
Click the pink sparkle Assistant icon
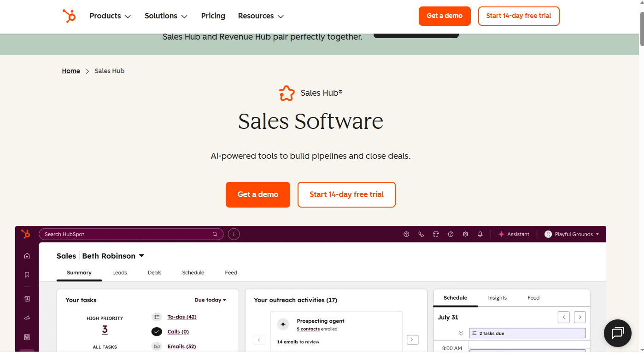[501, 234]
